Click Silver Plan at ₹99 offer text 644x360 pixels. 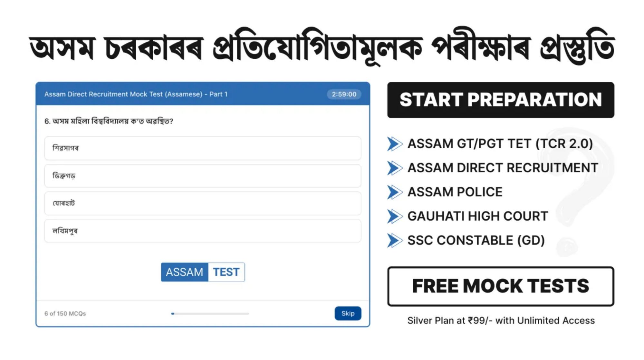pos(501,320)
